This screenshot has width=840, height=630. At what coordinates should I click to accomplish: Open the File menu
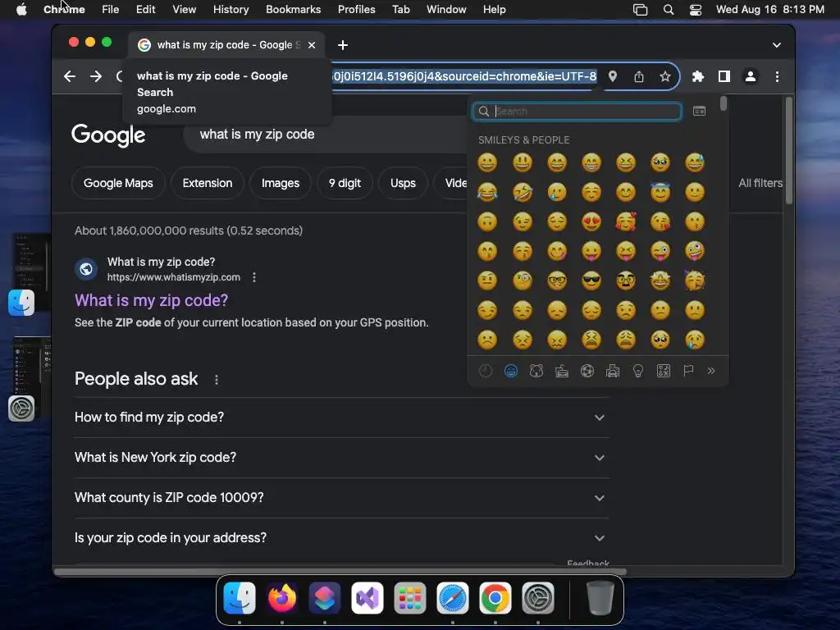tap(111, 10)
